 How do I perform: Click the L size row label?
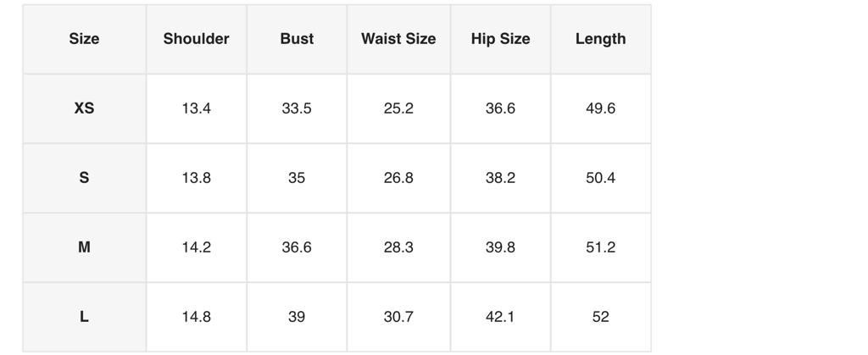click(x=84, y=317)
